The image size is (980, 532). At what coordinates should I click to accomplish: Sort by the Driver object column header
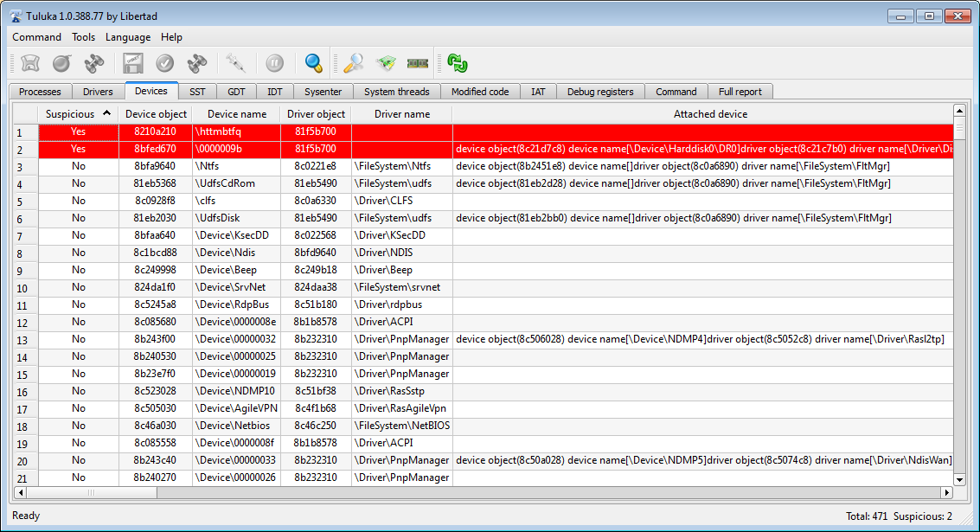[x=317, y=114]
